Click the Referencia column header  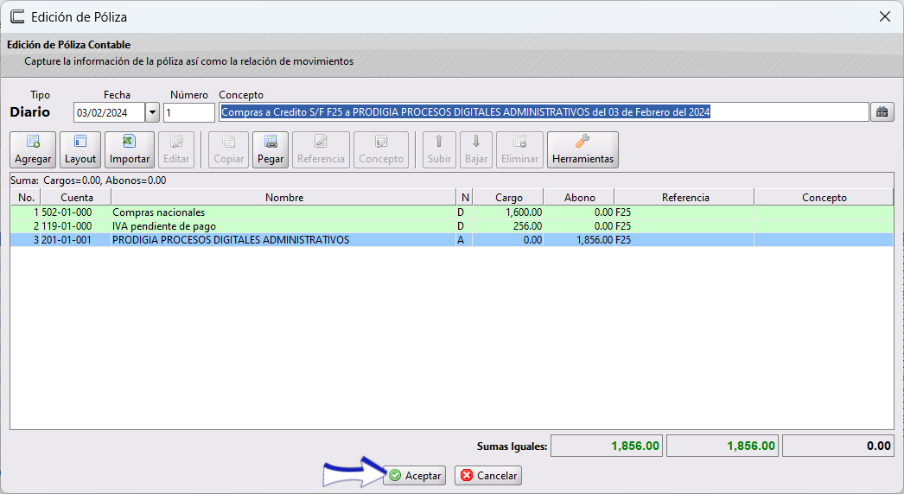click(685, 198)
